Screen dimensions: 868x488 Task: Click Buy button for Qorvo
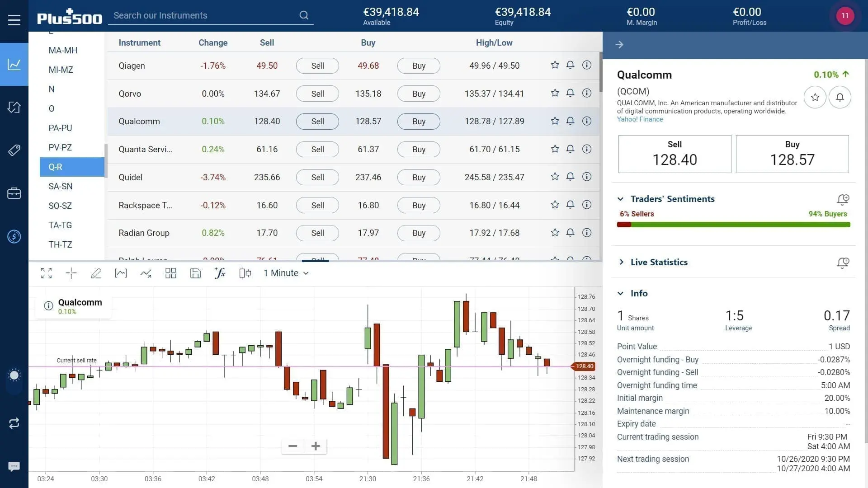pyautogui.click(x=419, y=94)
